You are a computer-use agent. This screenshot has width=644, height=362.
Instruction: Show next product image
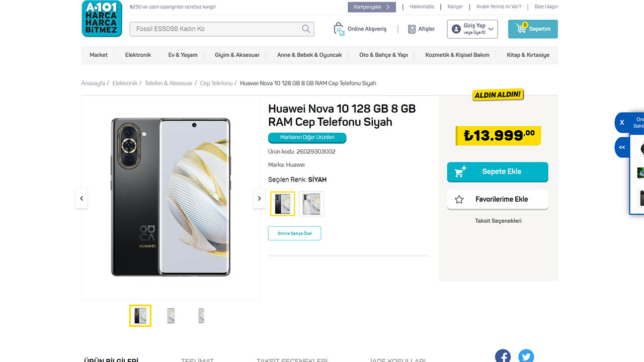tap(259, 199)
